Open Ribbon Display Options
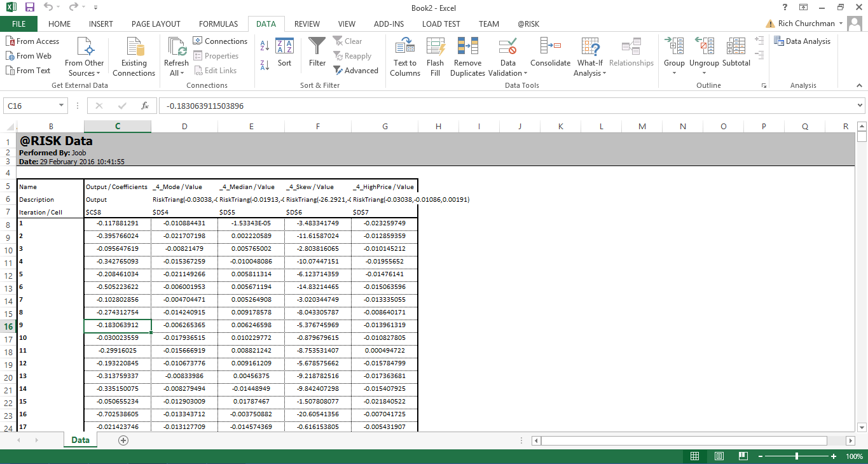This screenshot has width=868, height=464. [804, 8]
